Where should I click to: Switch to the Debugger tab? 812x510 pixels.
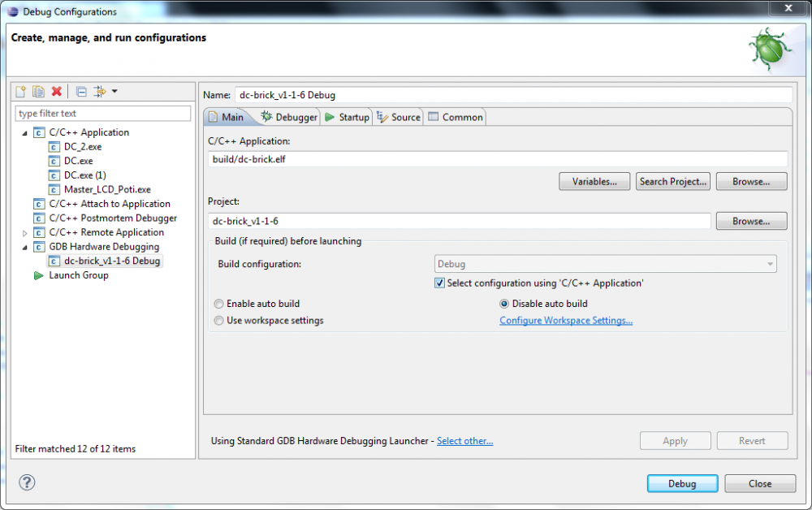coord(289,118)
